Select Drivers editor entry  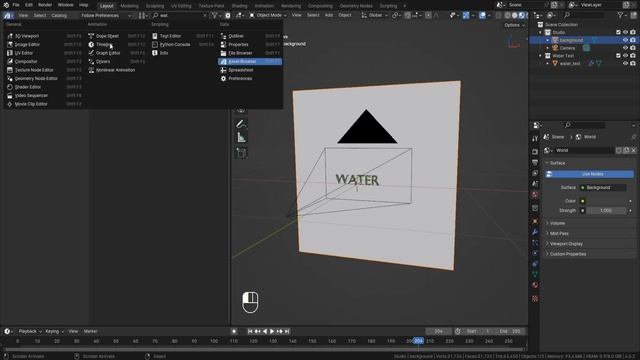117,62
